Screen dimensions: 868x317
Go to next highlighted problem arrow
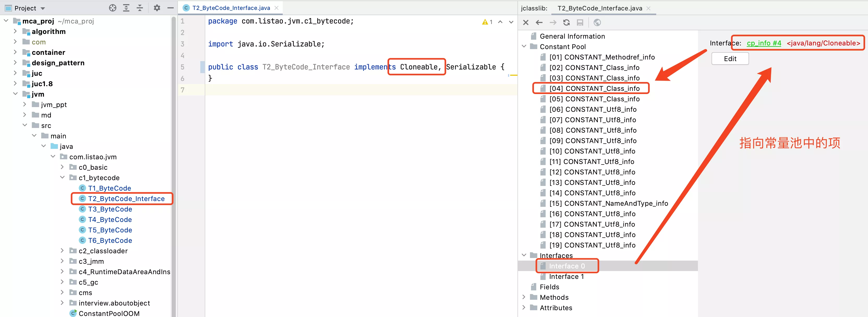click(x=511, y=22)
